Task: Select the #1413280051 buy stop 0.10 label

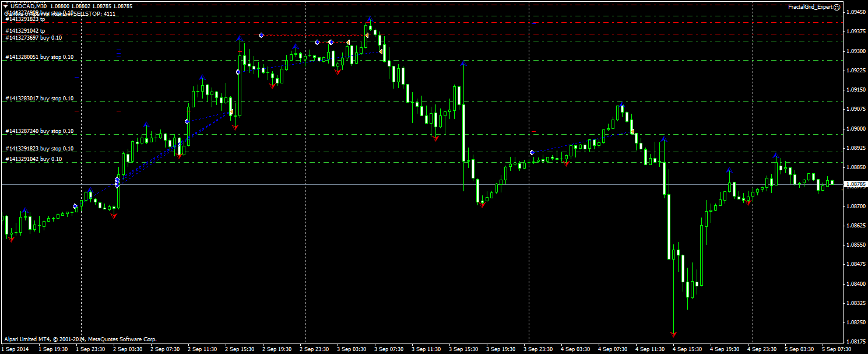Action: [x=40, y=57]
